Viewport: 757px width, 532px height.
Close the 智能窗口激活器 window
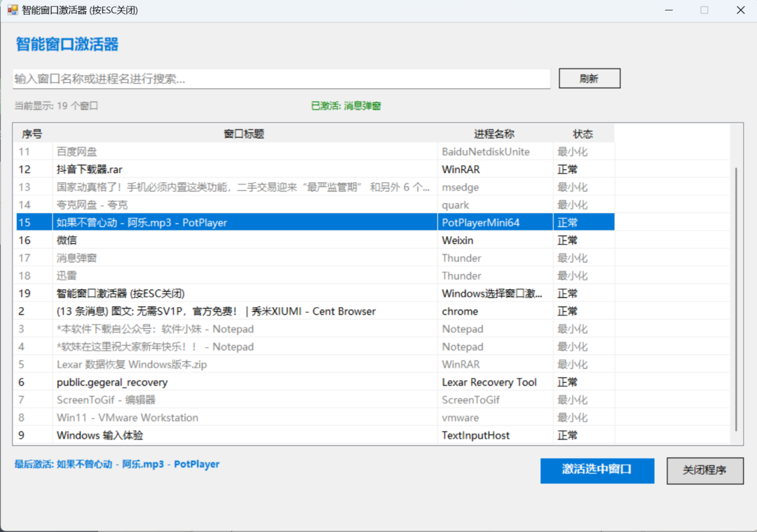[x=741, y=10]
